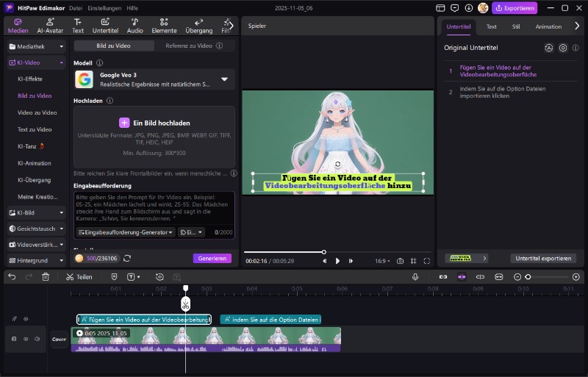This screenshot has height=377, width=588.
Task: Open the 16:9 aspect ratio dropdown
Action: point(382,261)
